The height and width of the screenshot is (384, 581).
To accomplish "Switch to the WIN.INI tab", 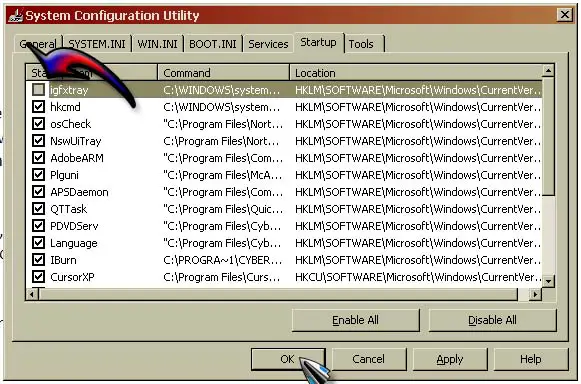I will [157, 44].
